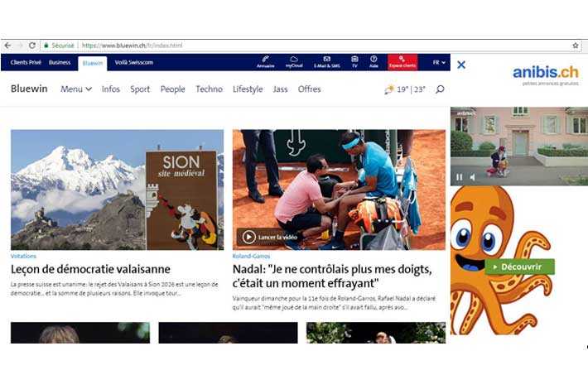This screenshot has width=588, height=370.
Task: Close the anibis.ch ad with the X
Action: click(461, 65)
